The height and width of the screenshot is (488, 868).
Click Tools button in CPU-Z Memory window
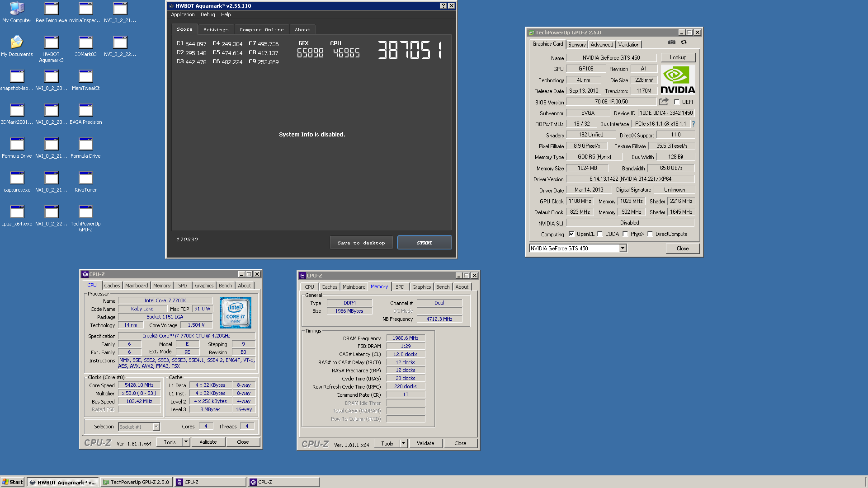click(x=387, y=443)
